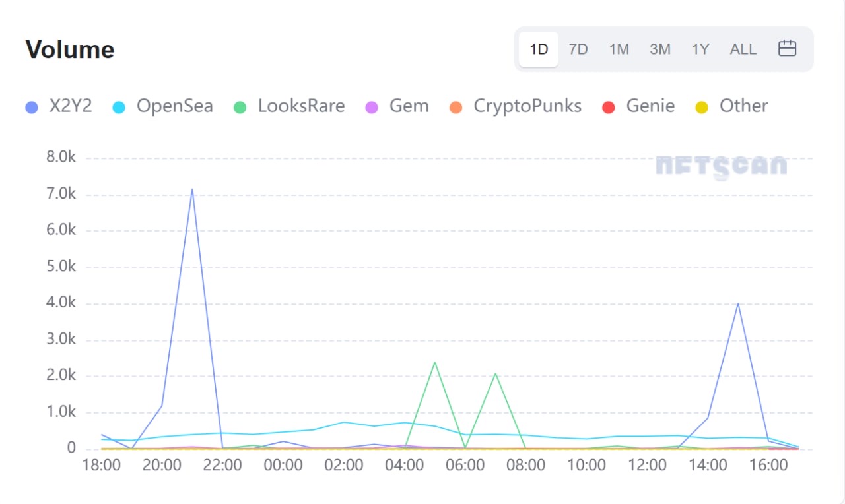Screen dimensions: 845x504
Task: Click the CryptoPunks orange legend dot
Action: 456,107
